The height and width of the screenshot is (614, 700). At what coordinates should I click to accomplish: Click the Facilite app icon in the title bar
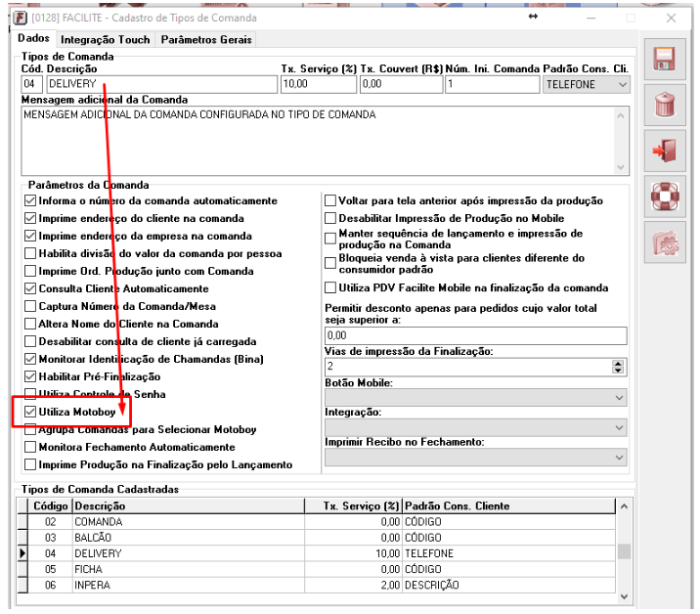pos(20,18)
